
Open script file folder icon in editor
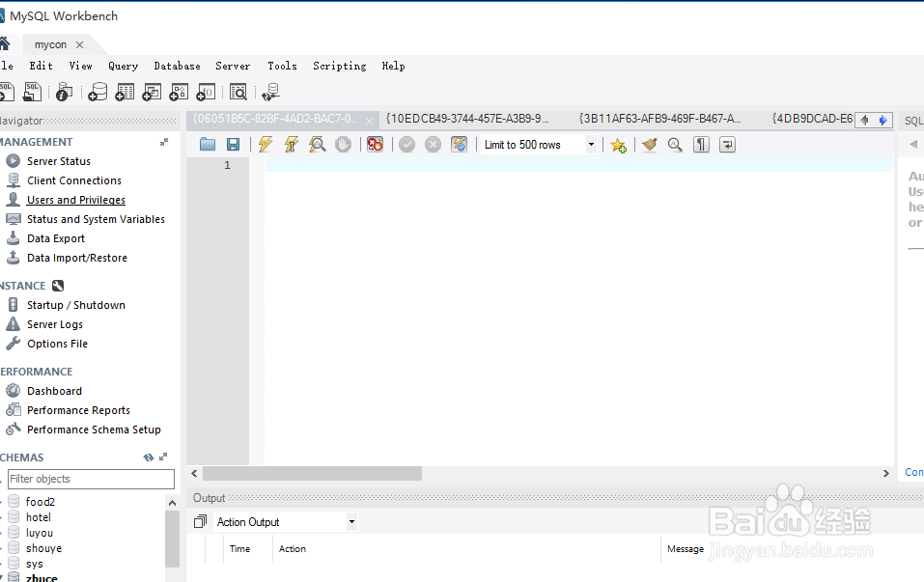208,145
